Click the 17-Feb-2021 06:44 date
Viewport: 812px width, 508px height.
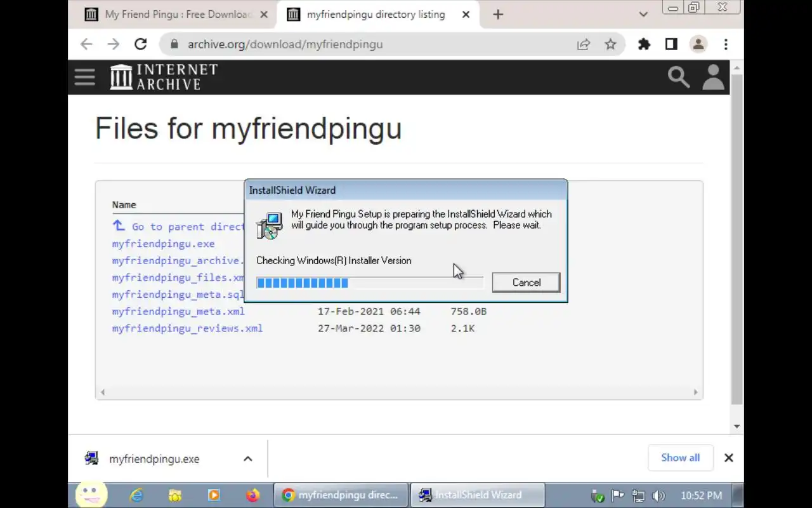coord(369,311)
